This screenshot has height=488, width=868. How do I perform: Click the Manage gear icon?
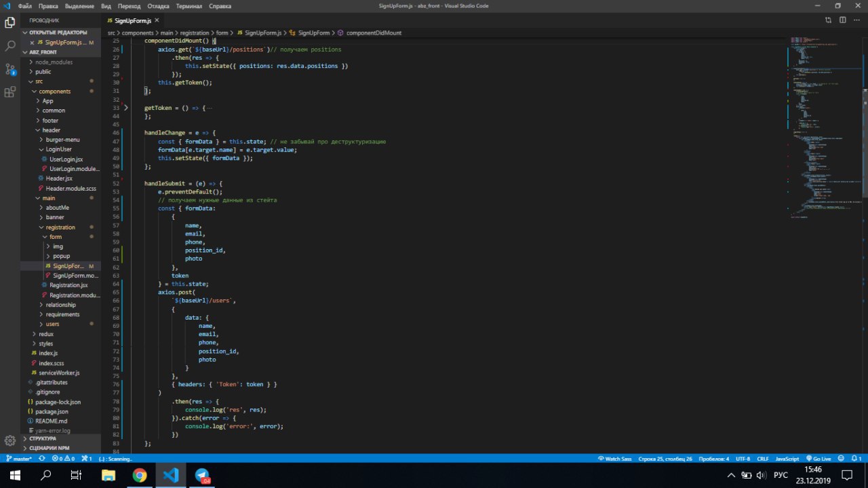(x=10, y=440)
